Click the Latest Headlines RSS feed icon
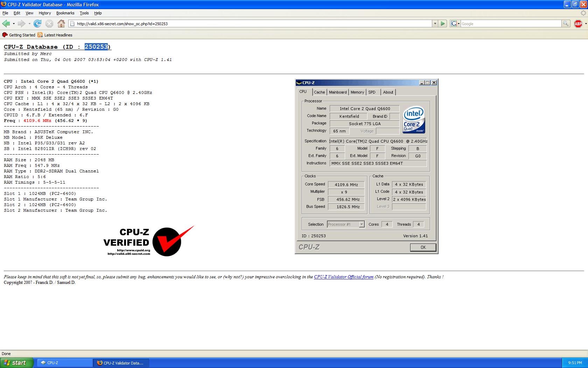The height and width of the screenshot is (368, 588). coord(40,35)
